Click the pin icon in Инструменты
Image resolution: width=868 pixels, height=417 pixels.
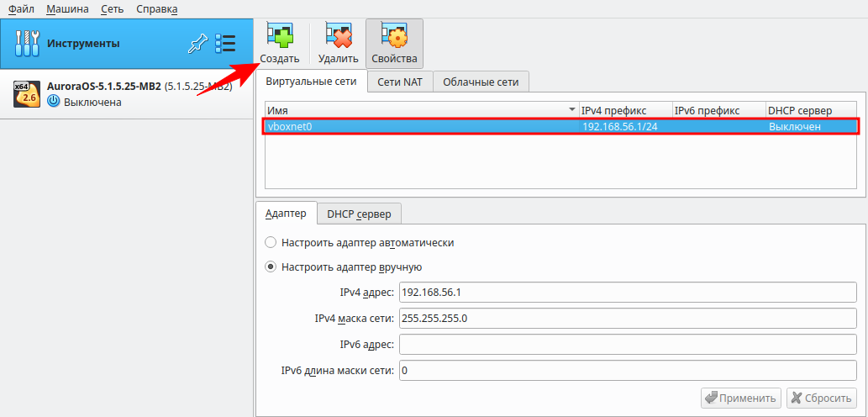pos(197,43)
